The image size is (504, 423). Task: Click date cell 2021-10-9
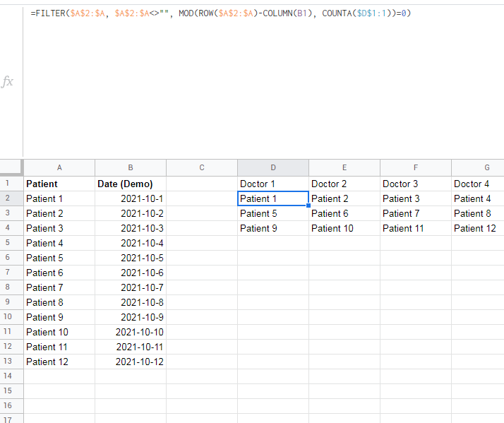pos(131,317)
